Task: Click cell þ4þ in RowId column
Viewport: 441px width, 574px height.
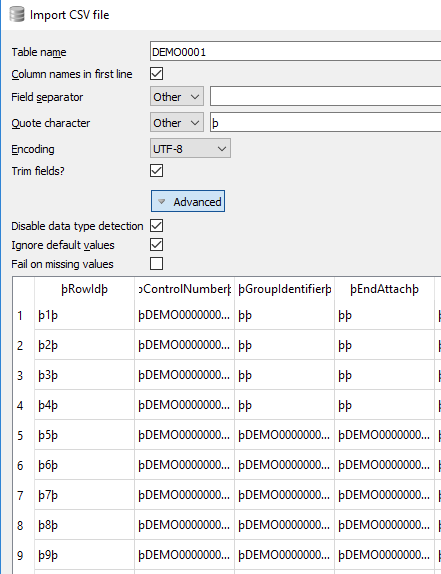Action: click(x=85, y=405)
